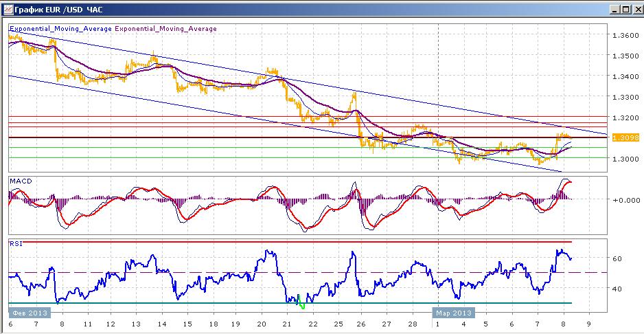Select the blue Exponential_Moving_Average legend label

(61, 29)
